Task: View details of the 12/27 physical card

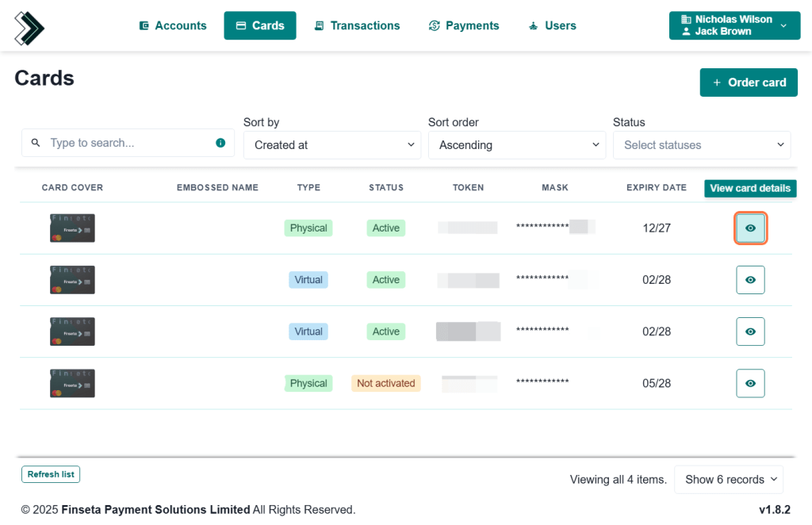Action: 750,228
